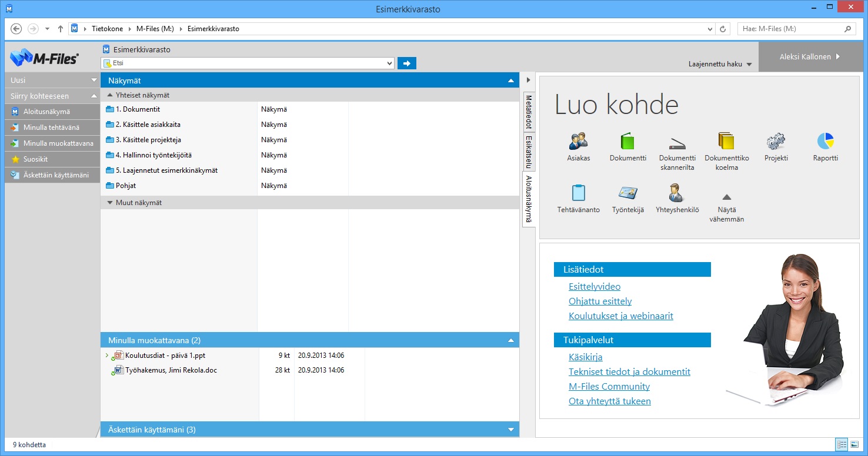The image size is (868, 456).
Task: Open the Esittelyvideo link
Action: [595, 287]
